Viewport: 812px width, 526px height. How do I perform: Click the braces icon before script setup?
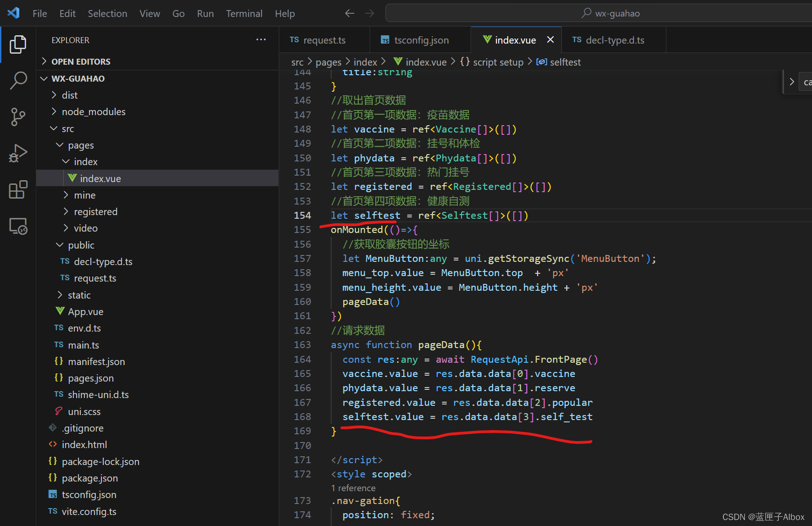pos(465,61)
